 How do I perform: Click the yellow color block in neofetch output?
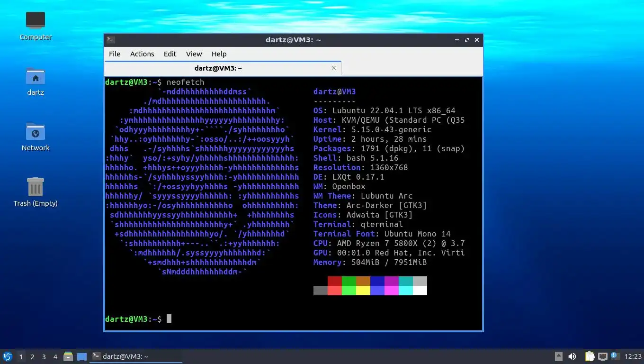click(x=363, y=291)
